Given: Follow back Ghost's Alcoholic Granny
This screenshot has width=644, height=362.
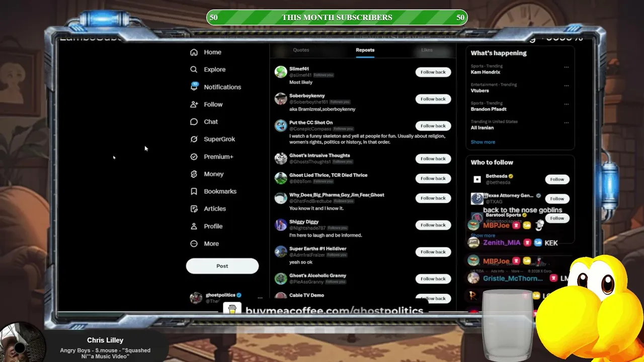Looking at the screenshot, I should [x=433, y=279].
